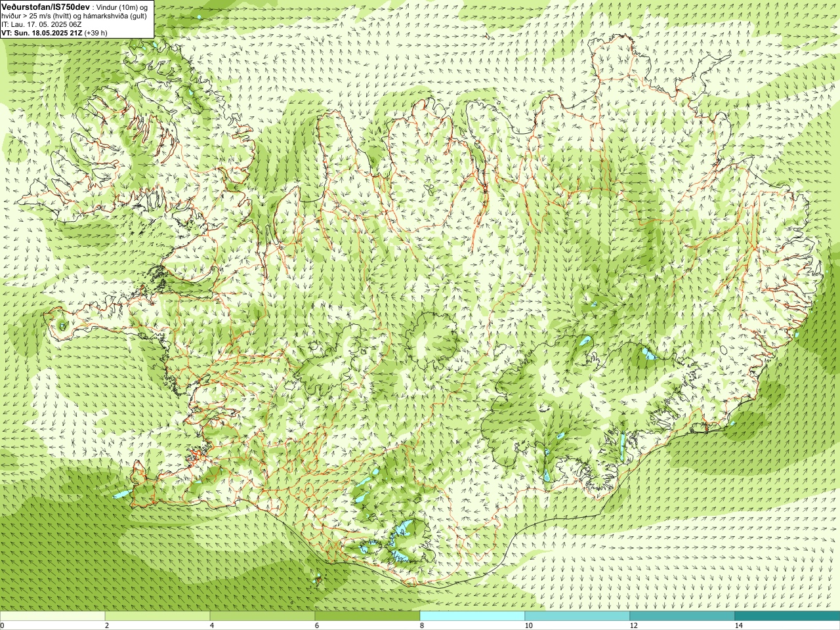Click the 'Vindur (10m) og' text
Viewport: 840px width, 630px height.
click(123, 7)
